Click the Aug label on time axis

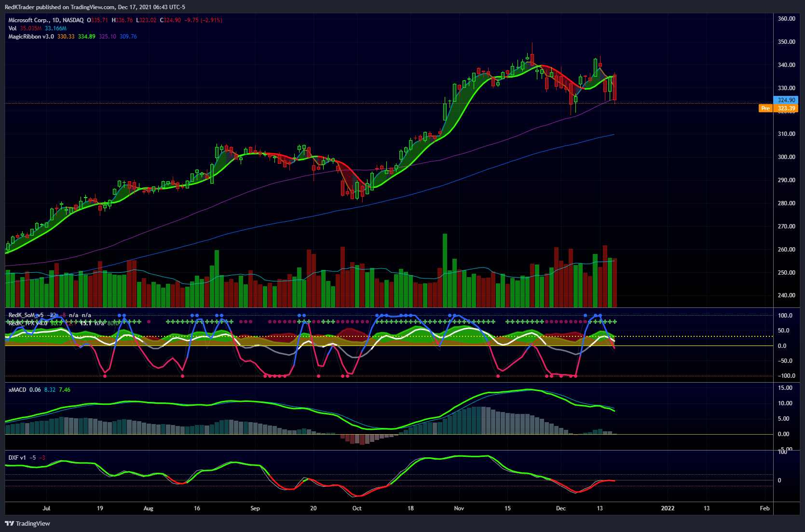click(x=149, y=508)
